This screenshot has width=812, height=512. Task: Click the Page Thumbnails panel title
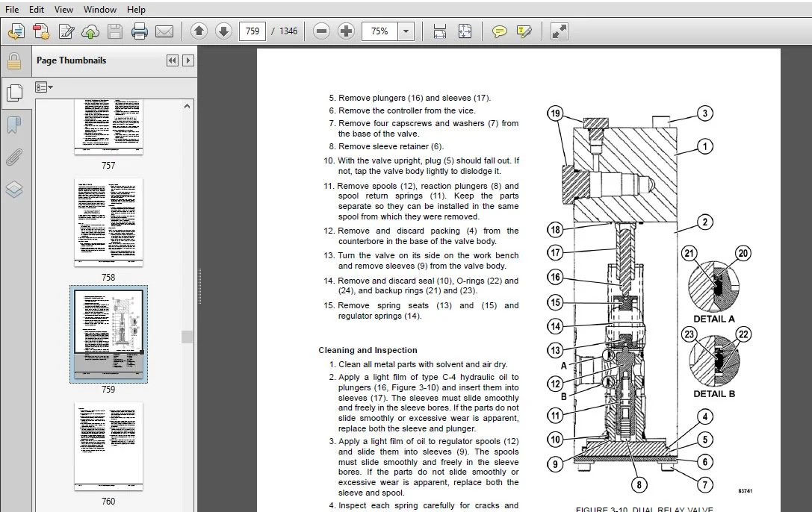pyautogui.click(x=71, y=60)
